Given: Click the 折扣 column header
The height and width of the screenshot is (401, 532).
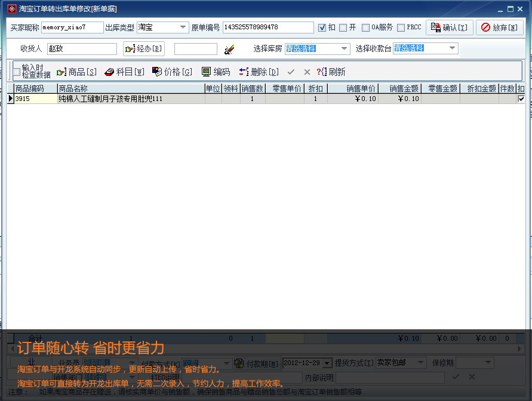Looking at the screenshot, I should coord(316,88).
